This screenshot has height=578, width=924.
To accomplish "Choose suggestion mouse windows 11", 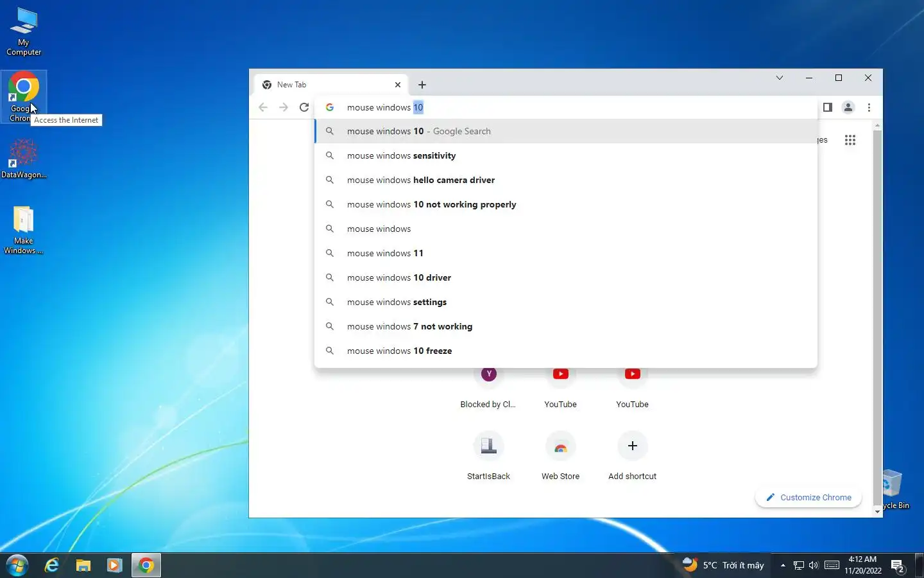I will 566,253.
